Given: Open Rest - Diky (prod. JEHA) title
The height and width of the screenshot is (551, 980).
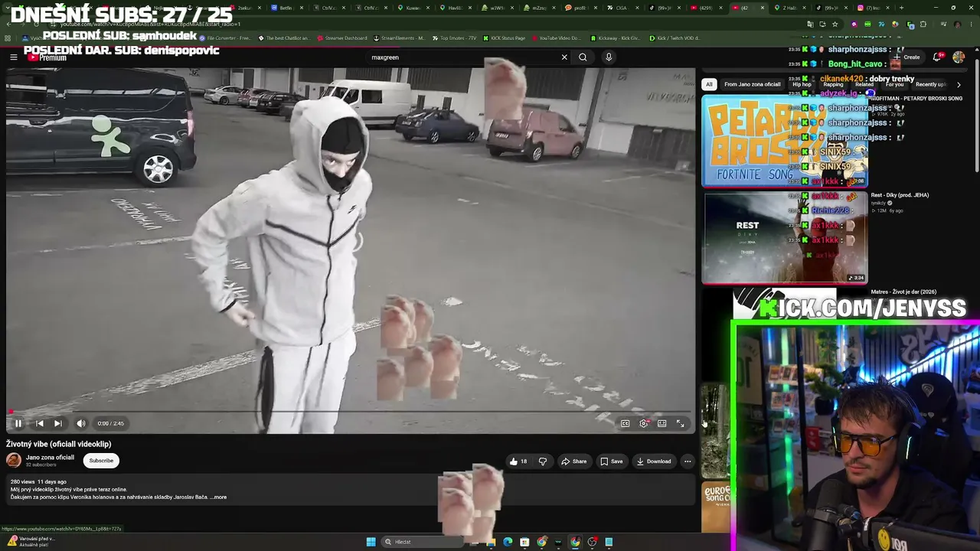Looking at the screenshot, I should coord(900,195).
